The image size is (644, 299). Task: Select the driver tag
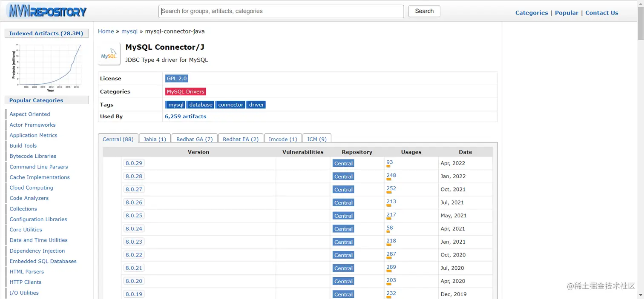click(x=256, y=105)
